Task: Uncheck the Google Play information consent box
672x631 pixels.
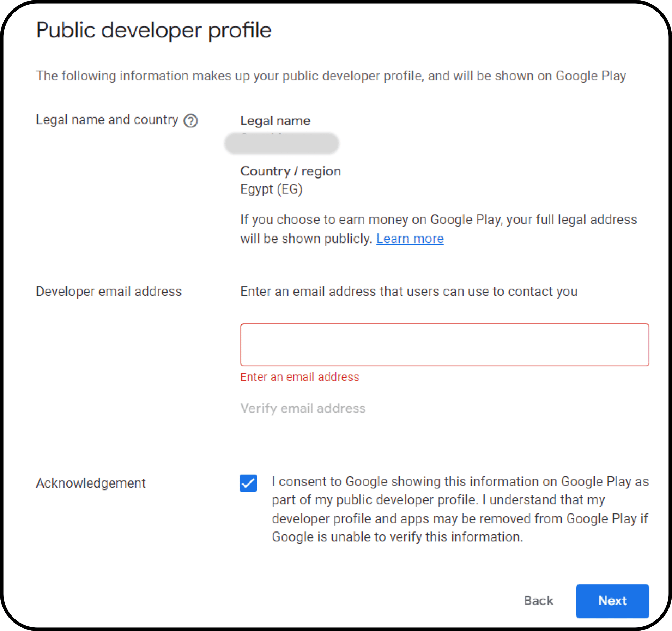Action: pyautogui.click(x=248, y=483)
